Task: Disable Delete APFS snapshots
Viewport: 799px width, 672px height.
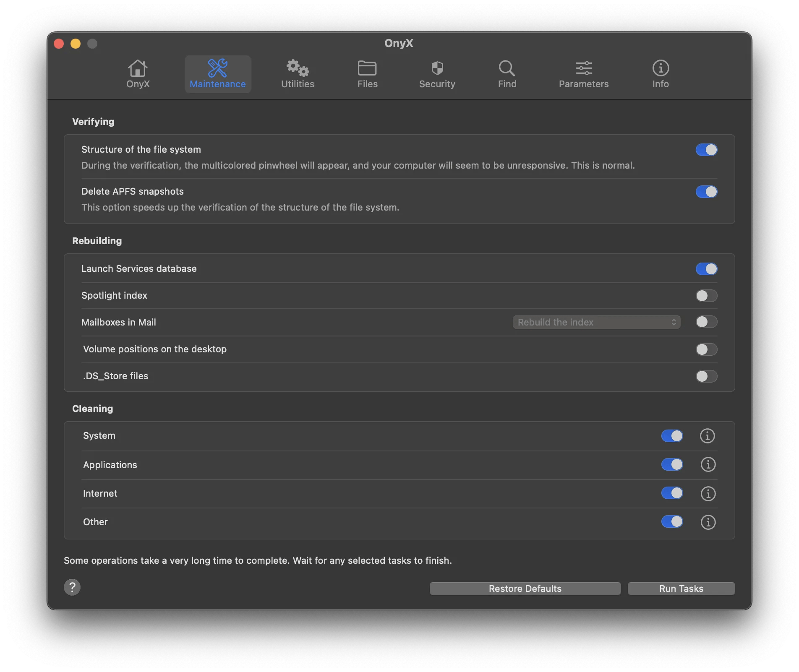Action: [x=706, y=192]
